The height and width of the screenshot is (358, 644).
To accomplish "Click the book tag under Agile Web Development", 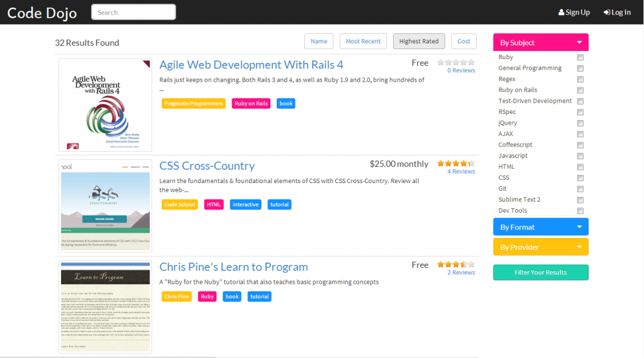I will [x=286, y=104].
